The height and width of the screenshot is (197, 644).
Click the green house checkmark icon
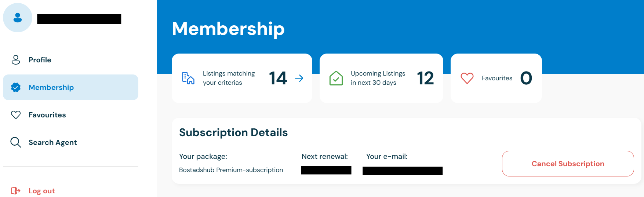336,78
